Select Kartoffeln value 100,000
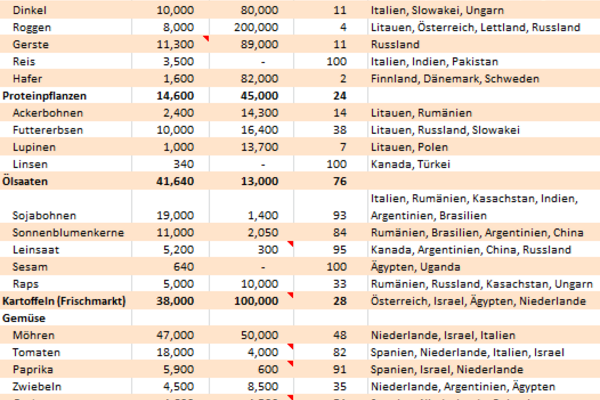The image size is (600, 400). click(256, 301)
